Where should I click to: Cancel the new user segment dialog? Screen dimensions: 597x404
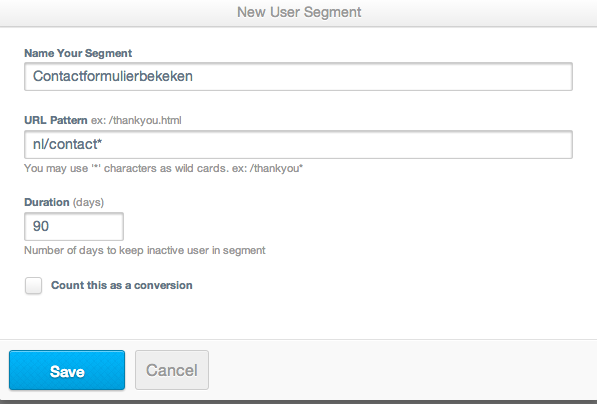coord(172,370)
